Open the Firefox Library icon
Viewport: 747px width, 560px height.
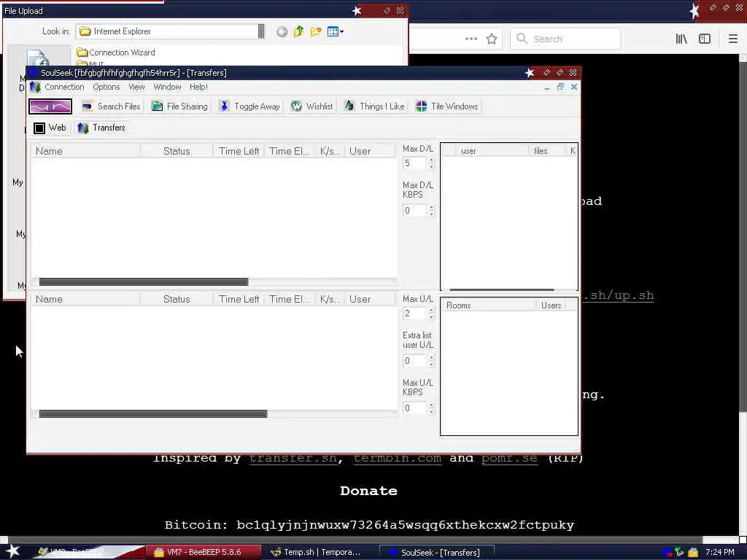pos(681,39)
